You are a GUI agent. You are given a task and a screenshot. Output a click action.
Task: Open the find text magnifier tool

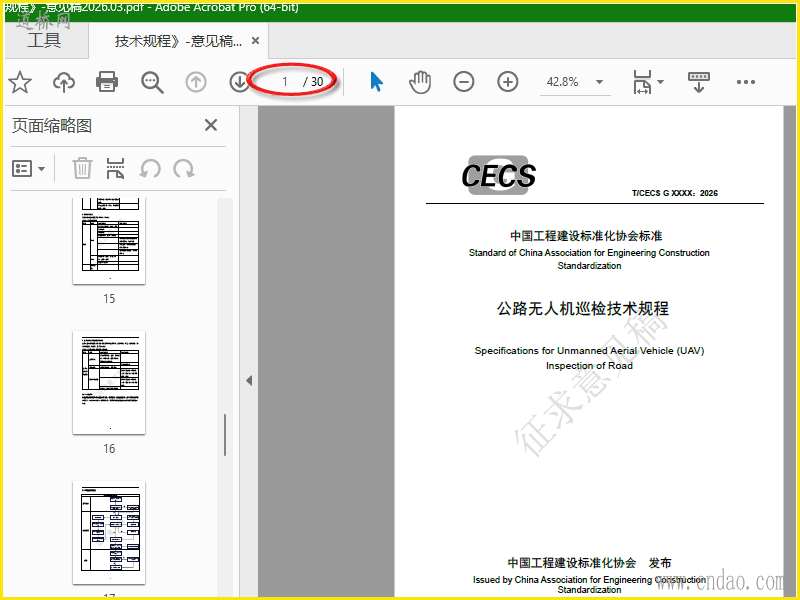click(152, 82)
